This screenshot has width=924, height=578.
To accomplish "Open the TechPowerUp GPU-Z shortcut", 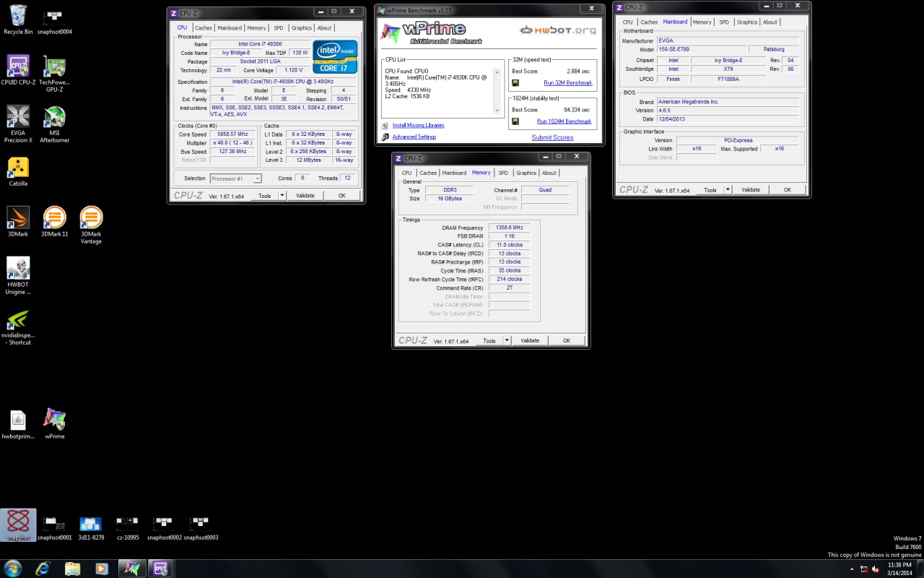I will (54, 66).
